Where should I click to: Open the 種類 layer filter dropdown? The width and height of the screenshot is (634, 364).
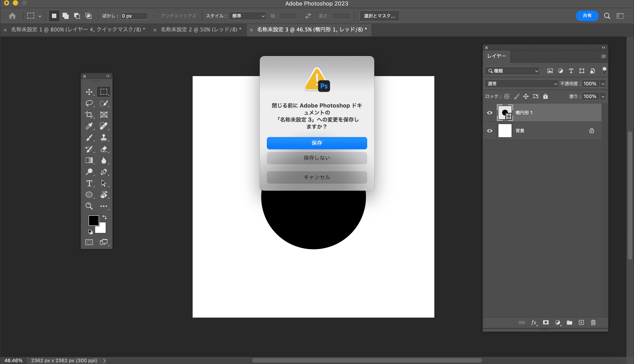(x=512, y=71)
